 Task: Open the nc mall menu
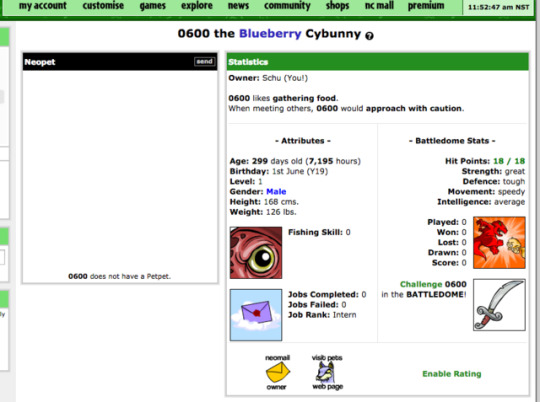(379, 6)
